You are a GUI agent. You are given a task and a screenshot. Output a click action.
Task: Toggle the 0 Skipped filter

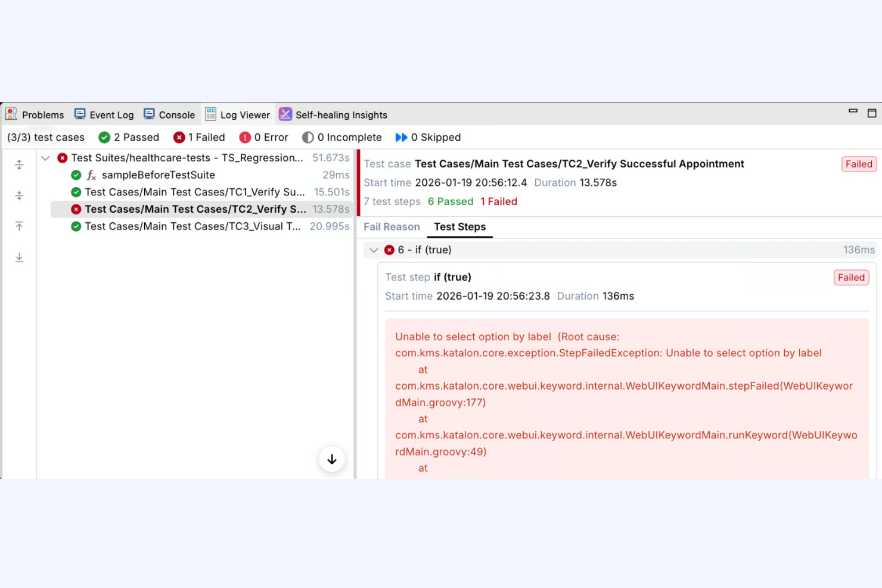[x=428, y=138]
